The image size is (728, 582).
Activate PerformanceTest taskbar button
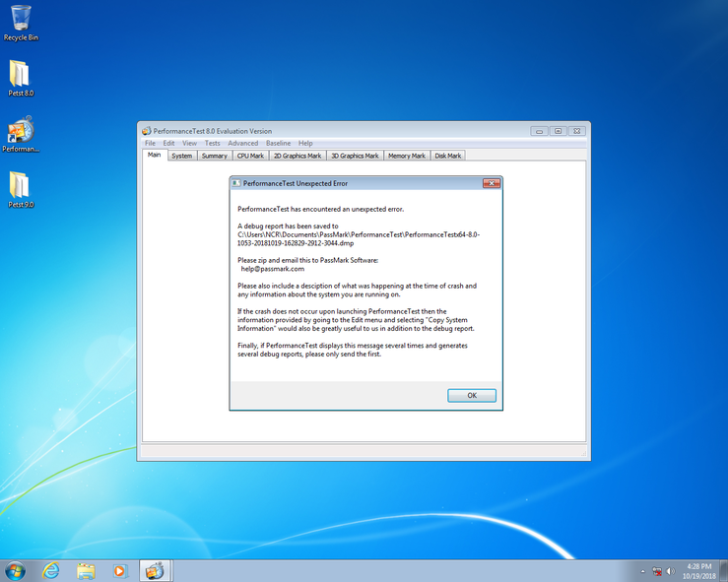tap(156, 571)
